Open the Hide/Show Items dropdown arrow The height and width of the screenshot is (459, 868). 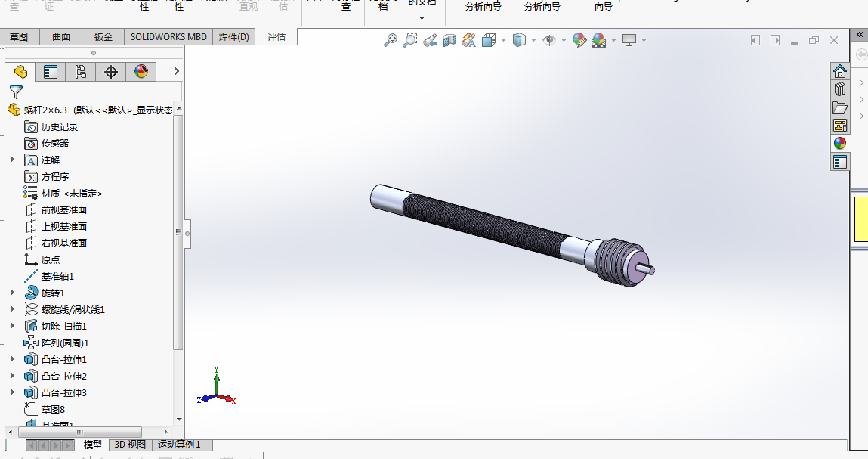pyautogui.click(x=564, y=41)
